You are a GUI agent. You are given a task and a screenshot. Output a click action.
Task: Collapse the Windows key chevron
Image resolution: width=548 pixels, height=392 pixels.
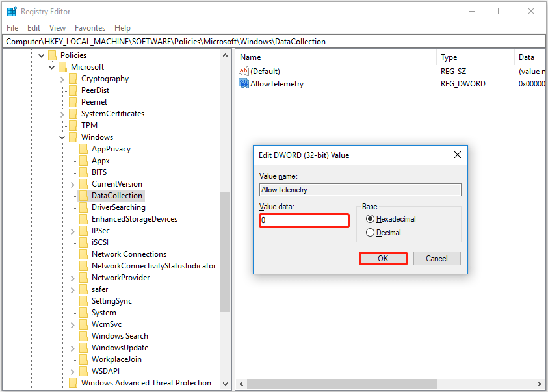(x=62, y=137)
